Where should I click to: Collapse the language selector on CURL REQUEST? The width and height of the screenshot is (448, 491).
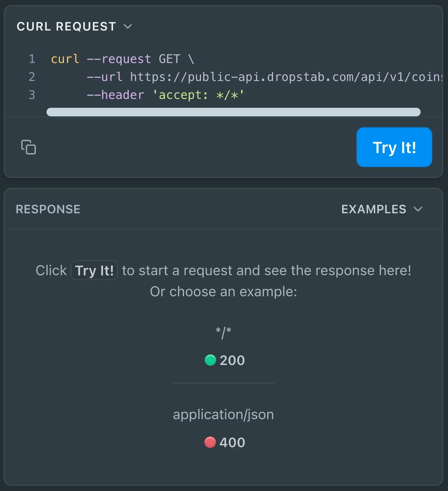[x=128, y=26]
